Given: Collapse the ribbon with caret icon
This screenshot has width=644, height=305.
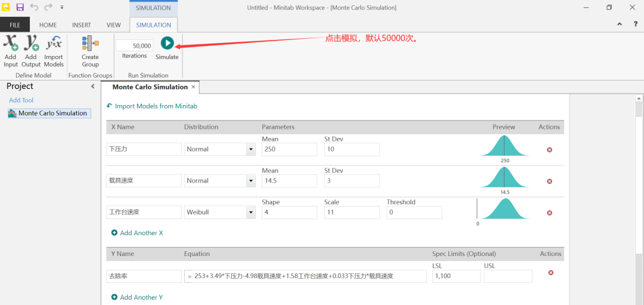Looking at the screenshot, I should 620,24.
